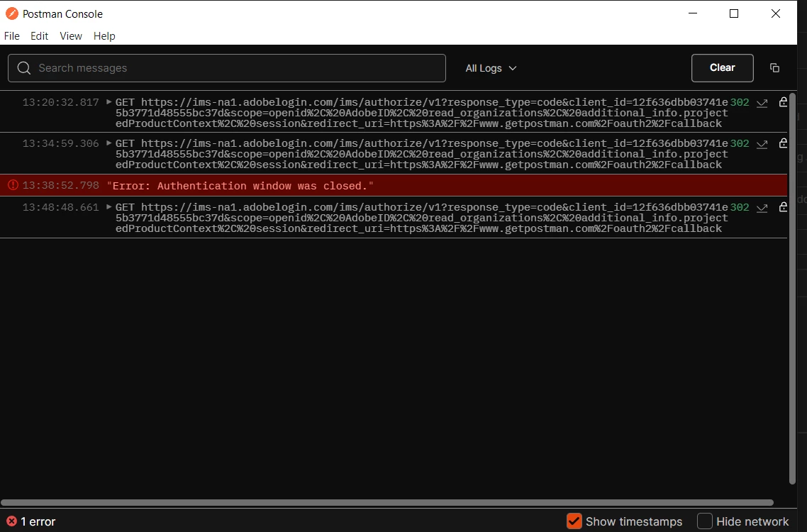Maximize the Postman Console window
807x532 pixels.
pos(734,14)
